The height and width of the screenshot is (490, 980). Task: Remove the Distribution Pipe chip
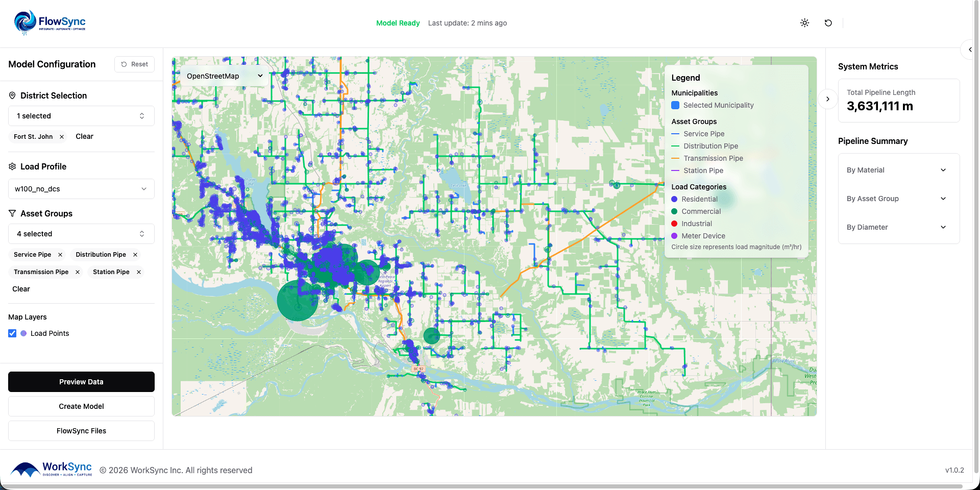pos(135,255)
